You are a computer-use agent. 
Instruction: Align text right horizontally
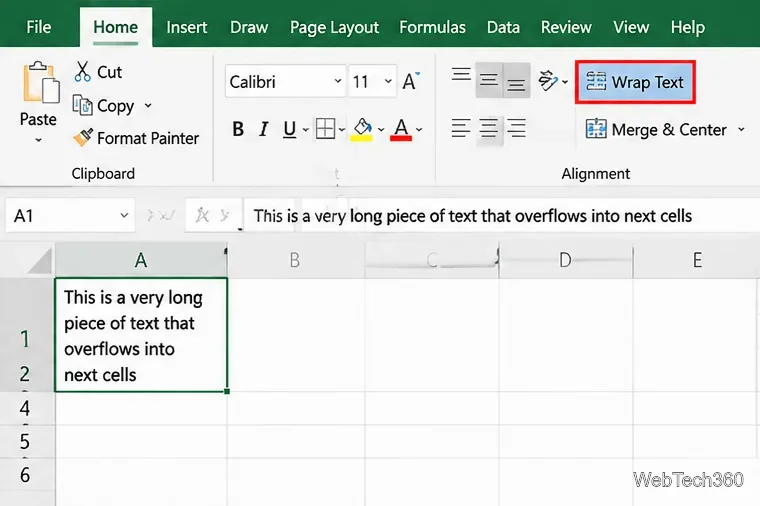click(x=516, y=128)
